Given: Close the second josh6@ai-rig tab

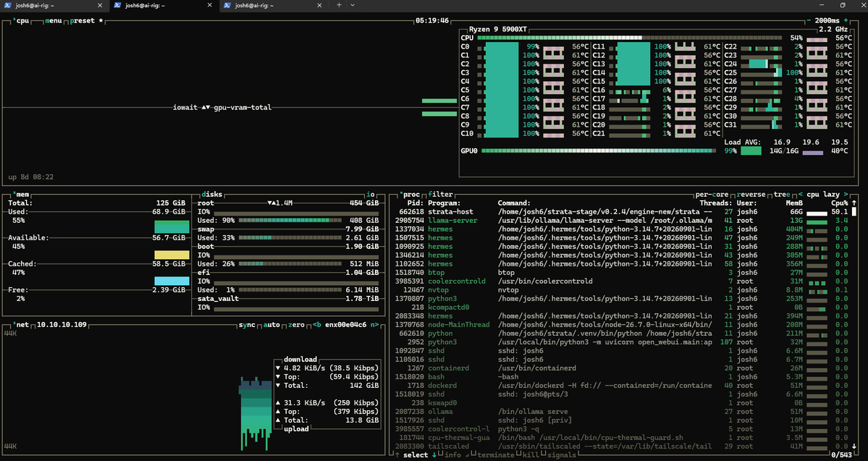Looking at the screenshot, I should pyautogui.click(x=209, y=5).
